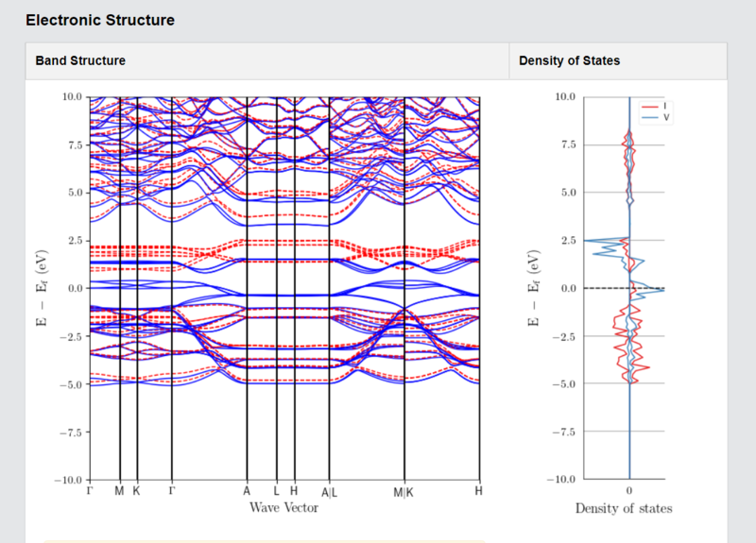This screenshot has width=756, height=543.
Task: Click the A|L wave vector tick label
Action: click(x=329, y=492)
